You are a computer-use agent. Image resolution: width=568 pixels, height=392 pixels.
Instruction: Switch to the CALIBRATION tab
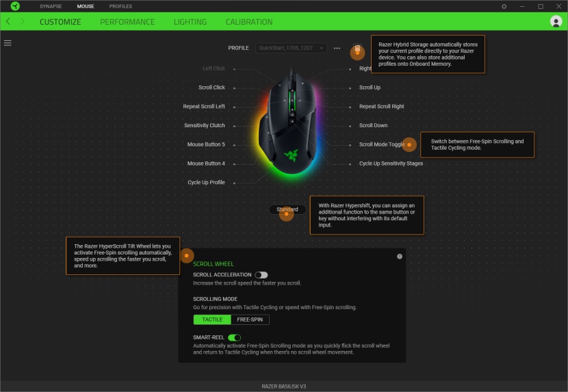coord(249,22)
